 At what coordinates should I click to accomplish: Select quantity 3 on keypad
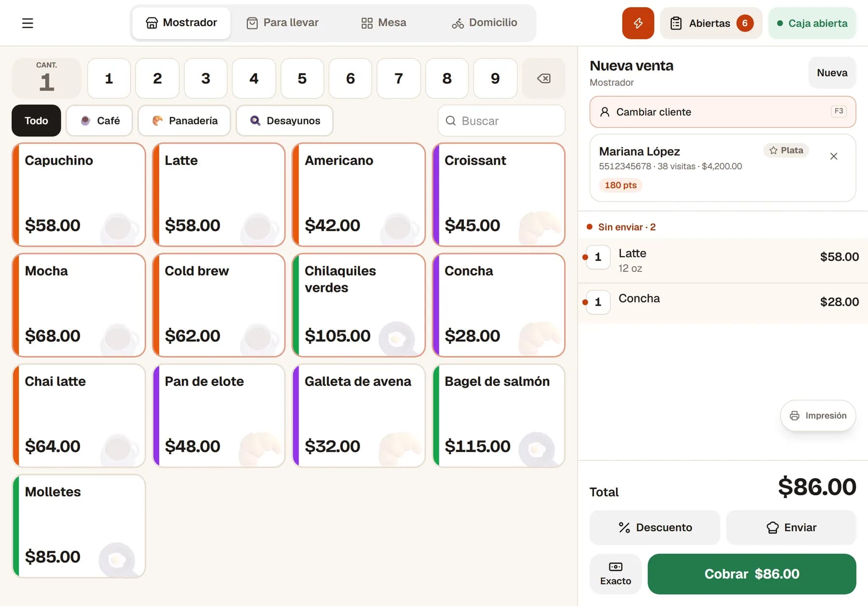205,79
